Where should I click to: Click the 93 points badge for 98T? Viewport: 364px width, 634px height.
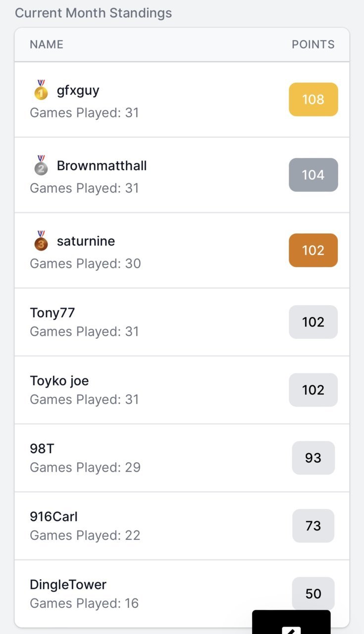click(313, 458)
